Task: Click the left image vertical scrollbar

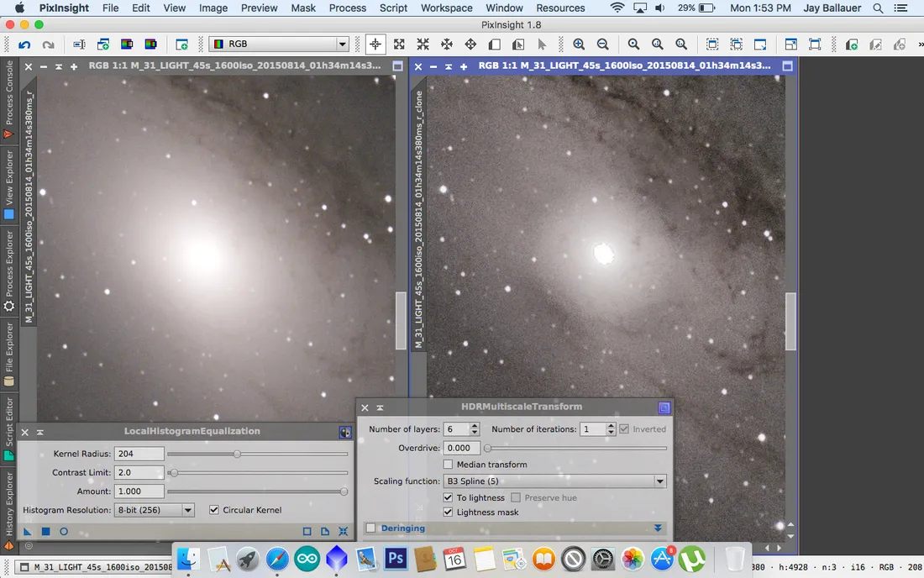Action: tap(401, 320)
